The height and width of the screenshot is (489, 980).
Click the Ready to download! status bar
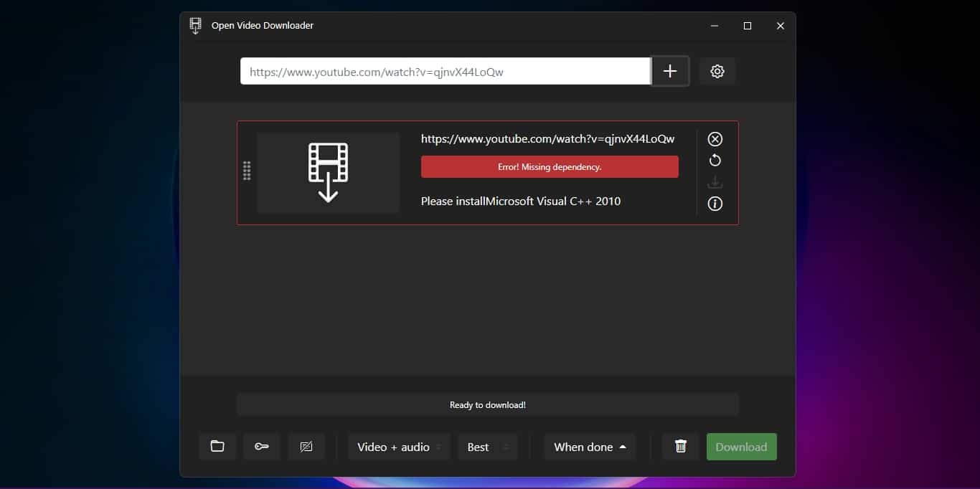488,405
